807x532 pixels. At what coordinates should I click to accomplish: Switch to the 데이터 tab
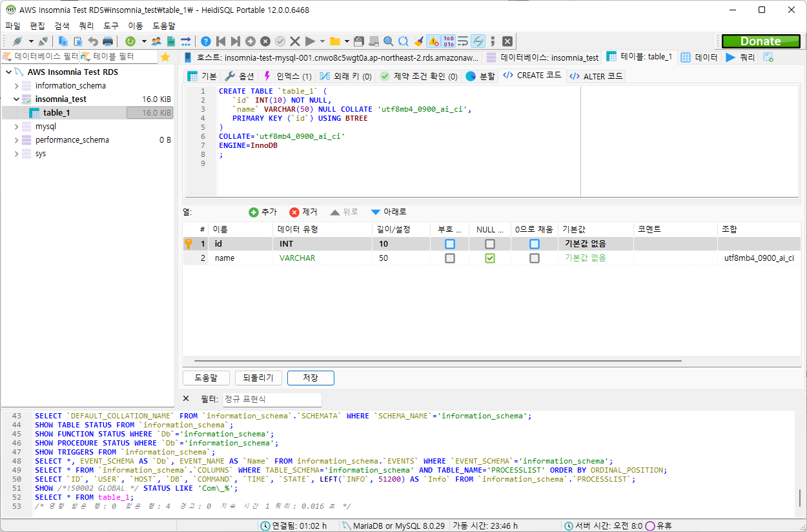click(699, 57)
